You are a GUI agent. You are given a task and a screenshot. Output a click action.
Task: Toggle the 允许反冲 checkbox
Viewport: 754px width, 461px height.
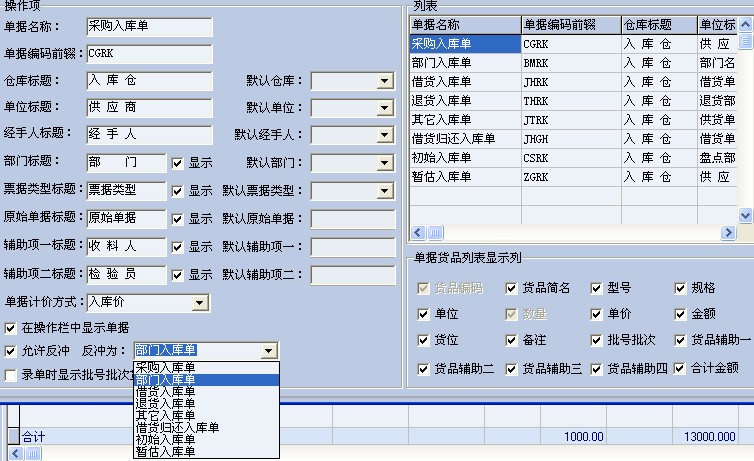pos(11,351)
